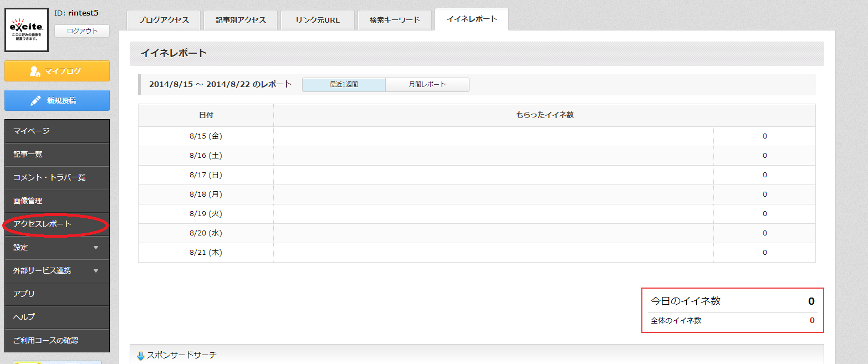Image resolution: width=868 pixels, height=364 pixels.
Task: Open マイページ in the sidebar
Action: pos(57,131)
